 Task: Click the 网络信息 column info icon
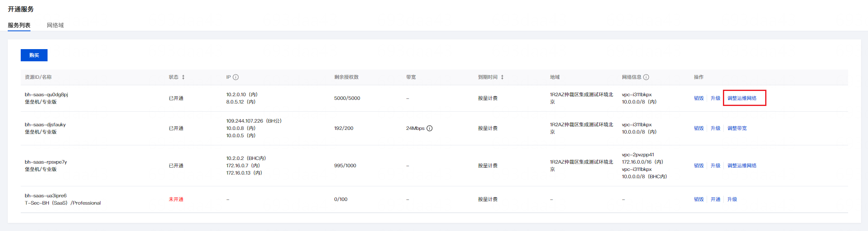click(646, 77)
